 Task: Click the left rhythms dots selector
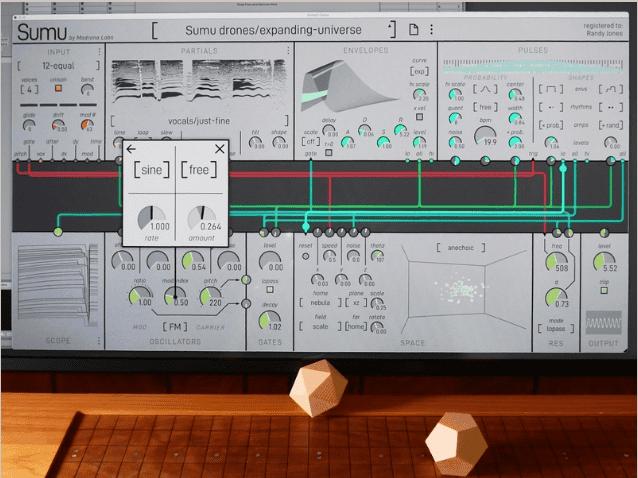tap(551, 107)
